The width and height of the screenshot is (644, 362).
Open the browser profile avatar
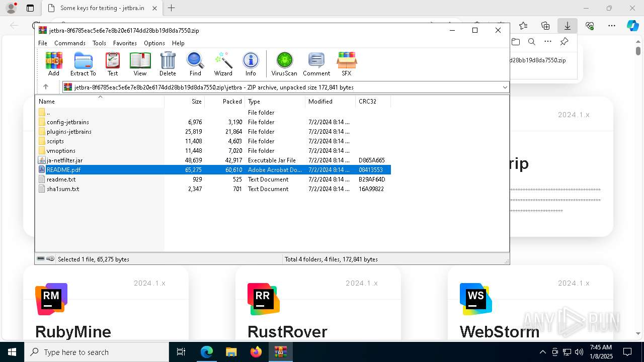(x=11, y=8)
